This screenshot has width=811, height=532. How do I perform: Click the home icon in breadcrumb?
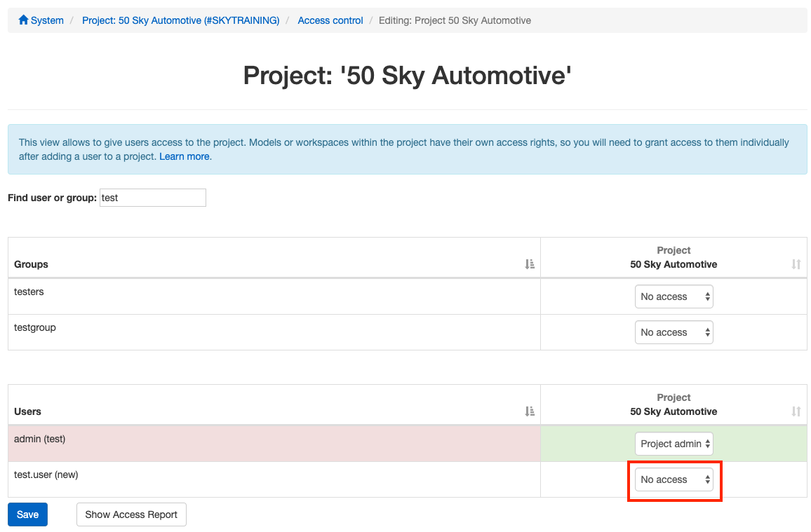[23, 20]
